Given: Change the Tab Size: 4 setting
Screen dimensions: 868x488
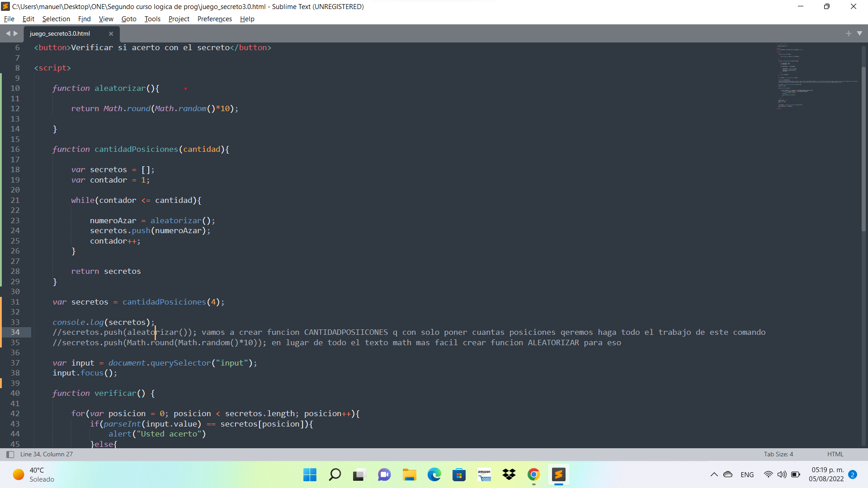Looking at the screenshot, I should click(778, 455).
